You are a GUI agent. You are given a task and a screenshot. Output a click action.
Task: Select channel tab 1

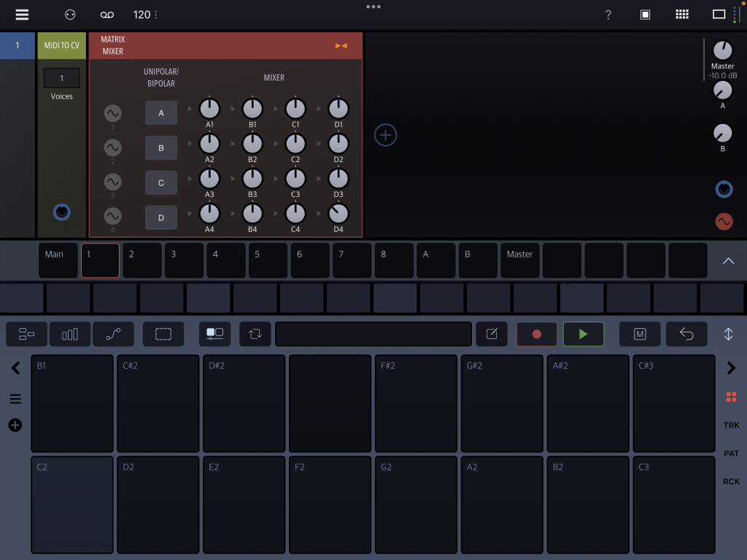100,260
